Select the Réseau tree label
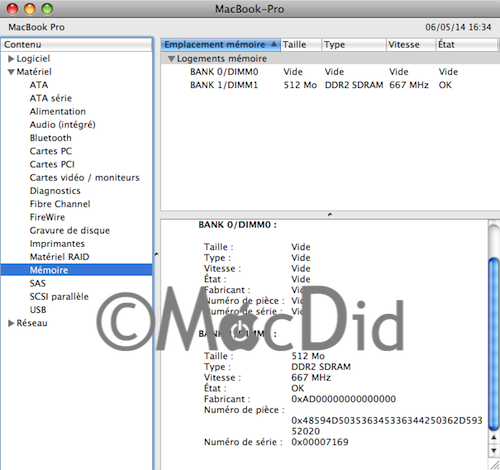Screen dimensions: 500x470 (x=32, y=323)
